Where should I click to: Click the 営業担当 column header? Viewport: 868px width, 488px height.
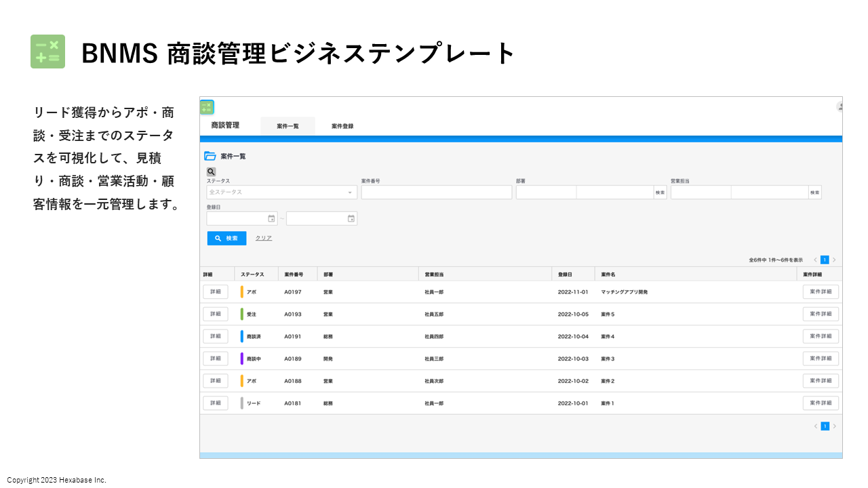click(x=434, y=274)
